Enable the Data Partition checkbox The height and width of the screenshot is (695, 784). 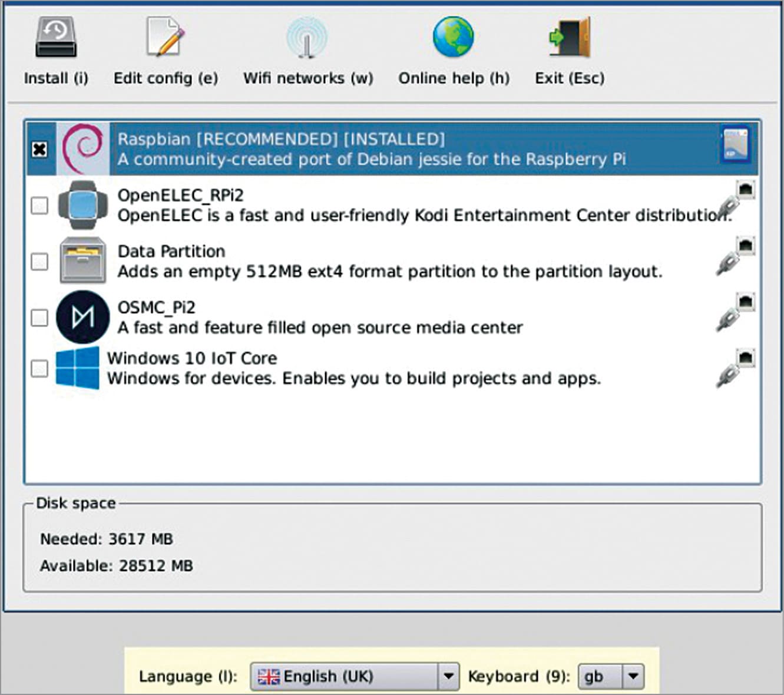click(39, 262)
